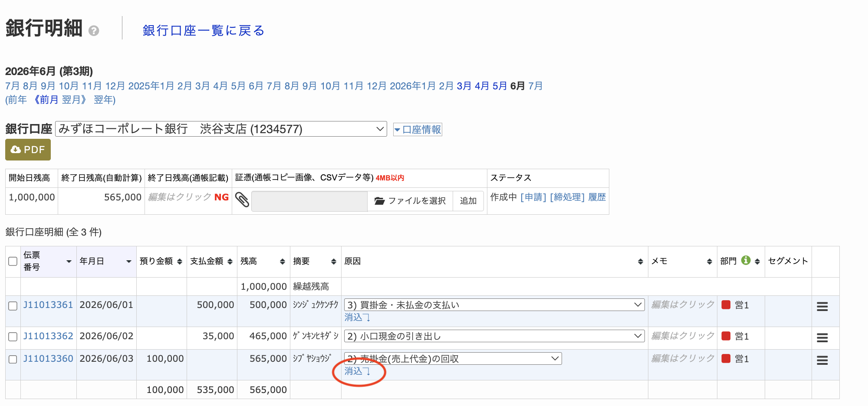Image resolution: width=868 pixels, height=406 pixels.
Task: Sort by 部門 column arrows
Action: click(757, 262)
